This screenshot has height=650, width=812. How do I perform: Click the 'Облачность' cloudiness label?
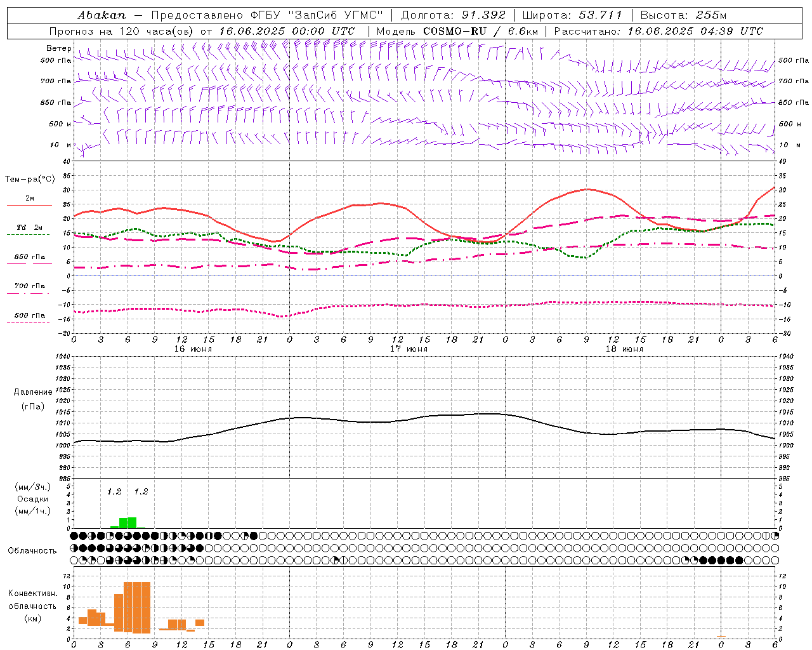click(x=32, y=551)
